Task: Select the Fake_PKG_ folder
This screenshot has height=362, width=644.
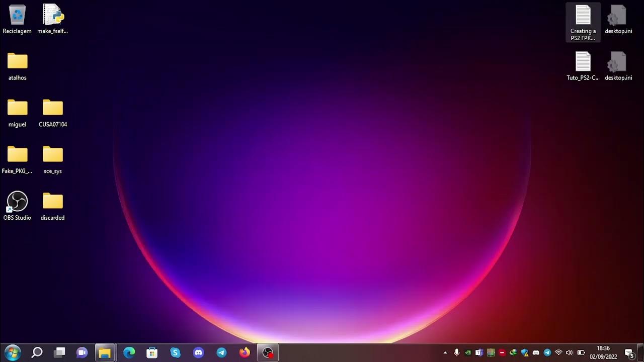Action: [17, 160]
